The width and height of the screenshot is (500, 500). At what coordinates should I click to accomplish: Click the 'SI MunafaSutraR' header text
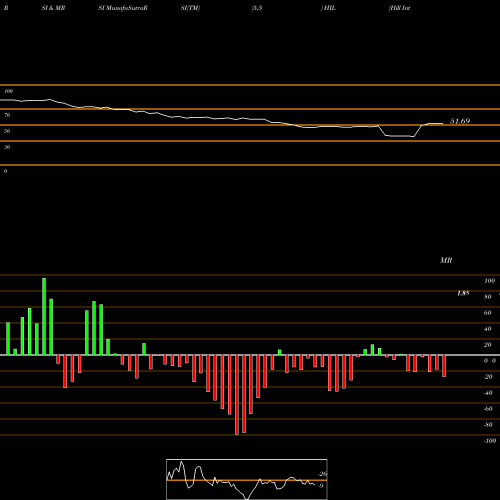click(123, 8)
